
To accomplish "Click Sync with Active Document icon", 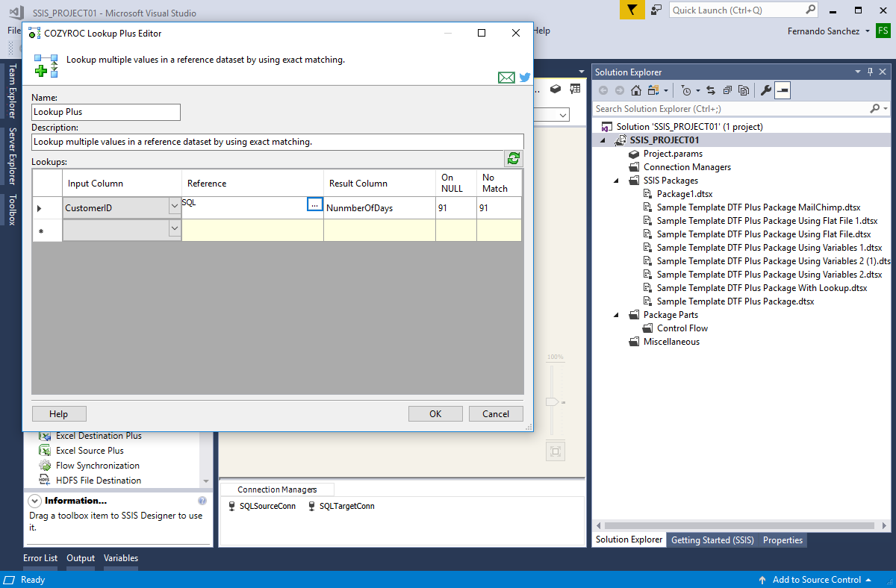I will point(711,90).
